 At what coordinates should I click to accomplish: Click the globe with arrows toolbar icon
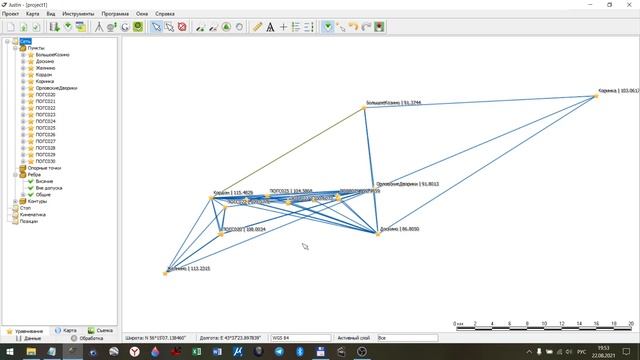[x=112, y=27]
